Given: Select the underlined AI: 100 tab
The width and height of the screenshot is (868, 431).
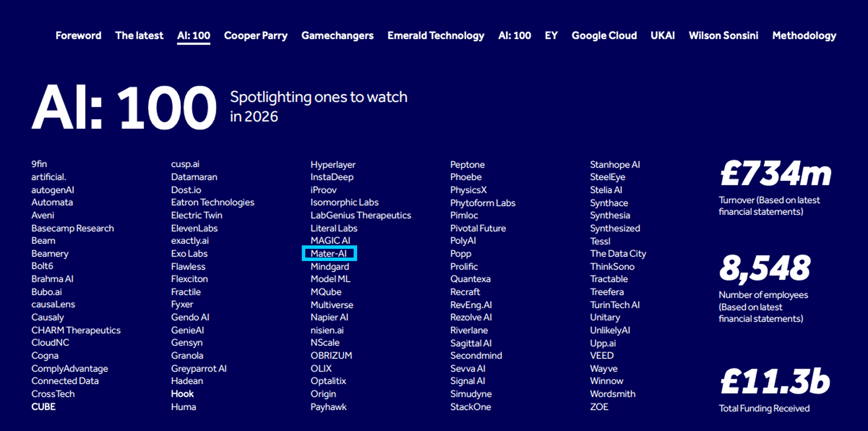Looking at the screenshot, I should coord(194,36).
